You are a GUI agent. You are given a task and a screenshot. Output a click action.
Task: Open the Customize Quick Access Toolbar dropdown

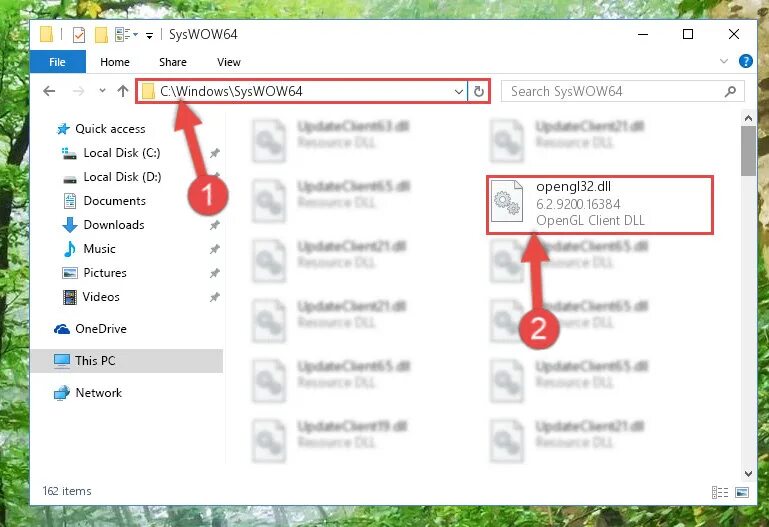(x=149, y=35)
